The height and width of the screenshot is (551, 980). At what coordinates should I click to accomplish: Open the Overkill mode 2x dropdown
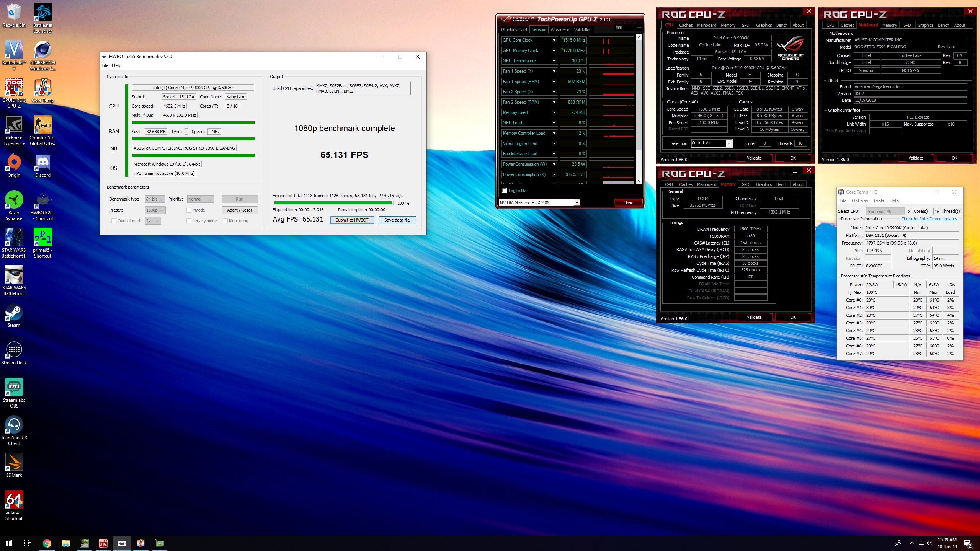click(153, 221)
